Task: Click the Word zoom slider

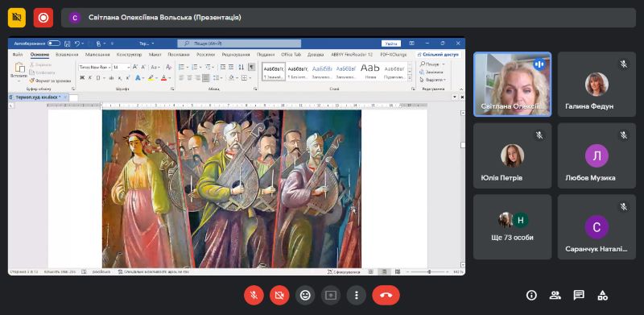Action: 427,271
